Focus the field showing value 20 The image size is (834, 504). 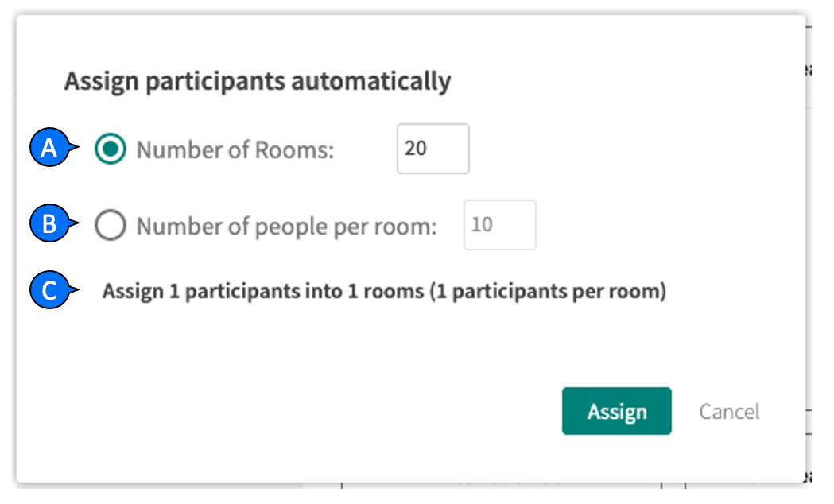[433, 149]
